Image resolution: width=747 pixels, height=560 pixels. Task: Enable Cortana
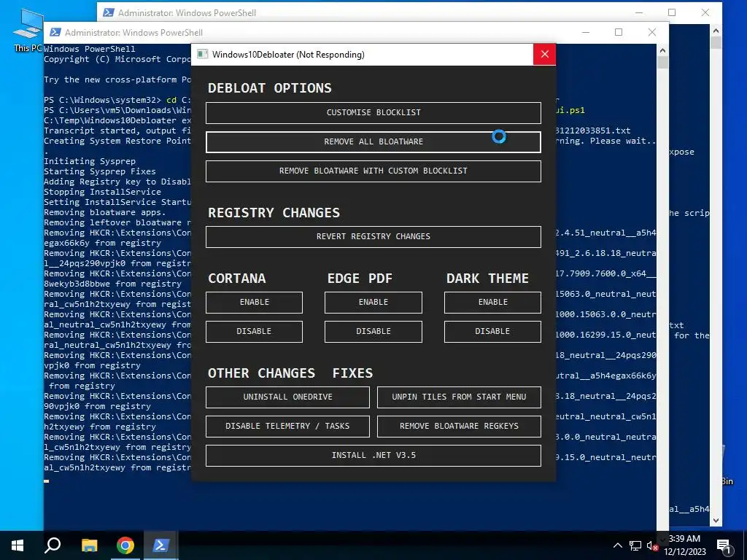pyautogui.click(x=254, y=303)
